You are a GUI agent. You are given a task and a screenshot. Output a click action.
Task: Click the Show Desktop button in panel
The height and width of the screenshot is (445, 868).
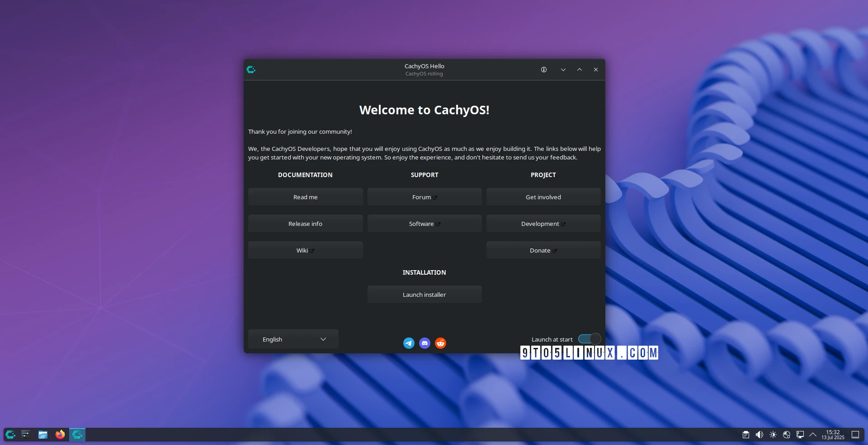coord(855,435)
